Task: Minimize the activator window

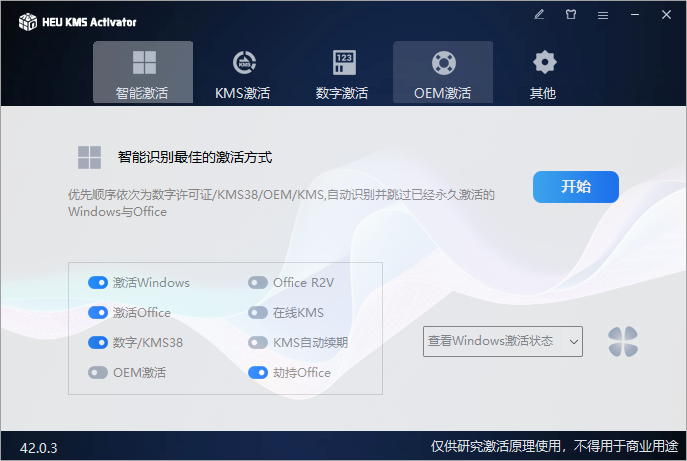Action: click(635, 15)
